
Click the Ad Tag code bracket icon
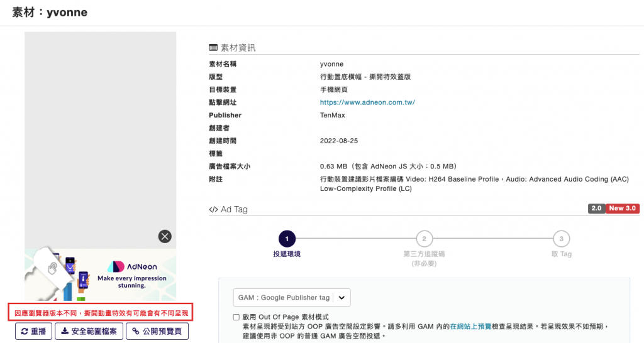click(213, 209)
